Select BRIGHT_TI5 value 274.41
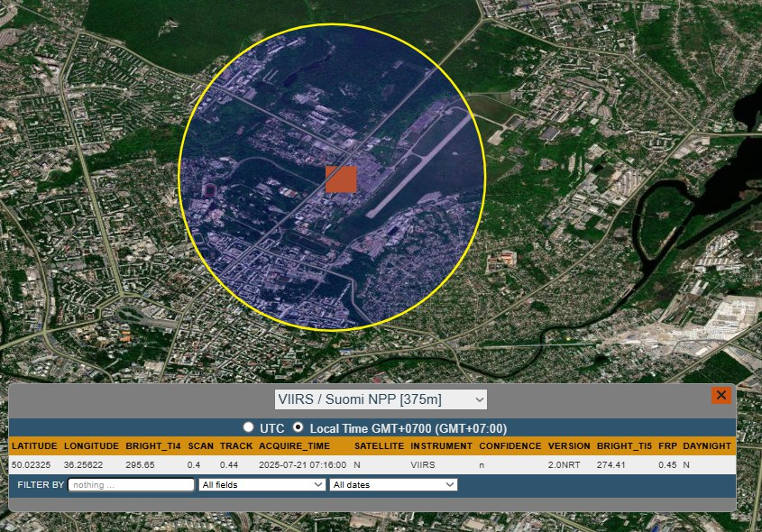 [611, 465]
